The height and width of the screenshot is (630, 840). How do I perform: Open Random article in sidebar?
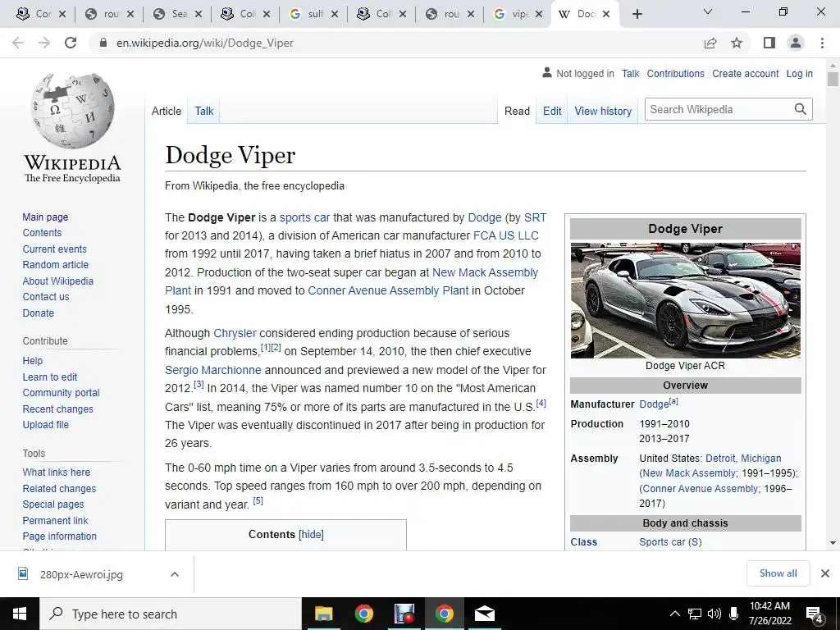pos(55,265)
